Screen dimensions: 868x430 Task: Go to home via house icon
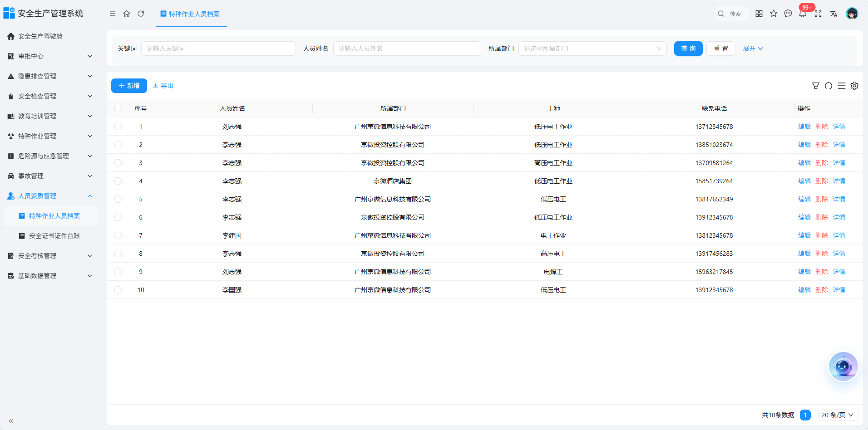[127, 14]
